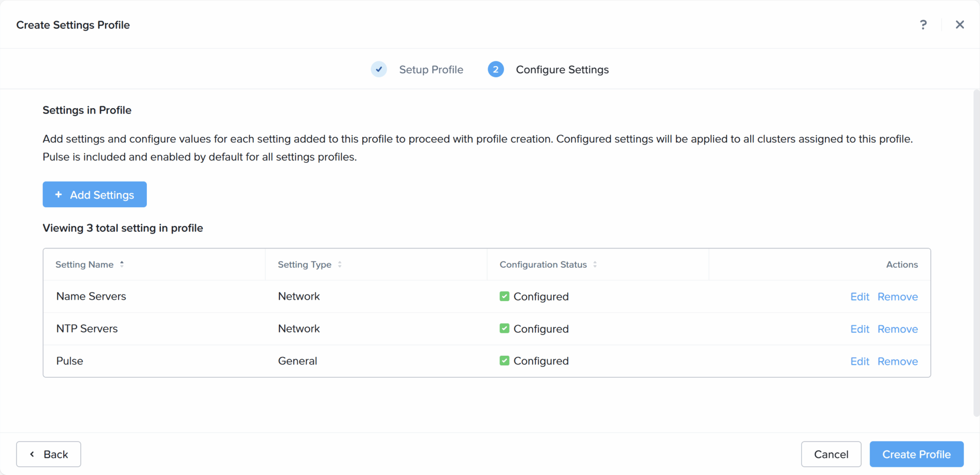Switch to the Setup Profile step
This screenshot has height=475, width=980.
click(x=431, y=69)
